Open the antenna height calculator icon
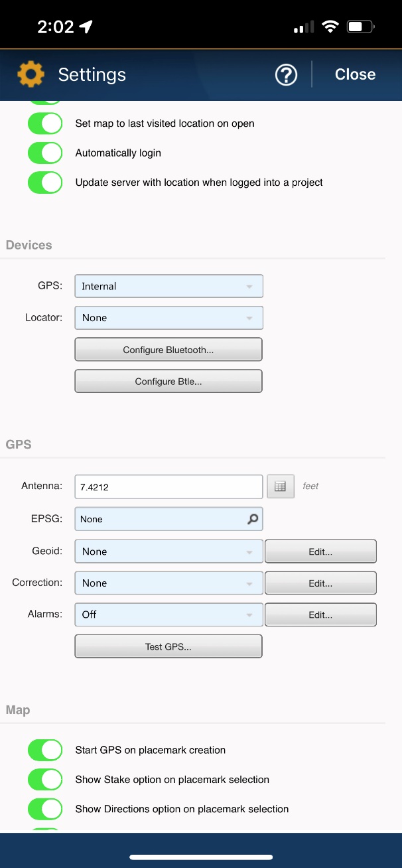Screen dimensions: 402x868 (280, 486)
